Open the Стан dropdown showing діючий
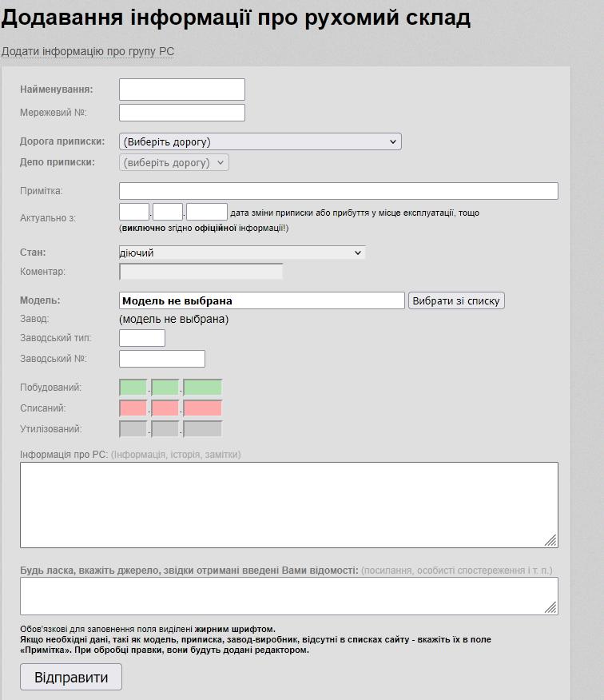604x700 pixels. tap(242, 253)
